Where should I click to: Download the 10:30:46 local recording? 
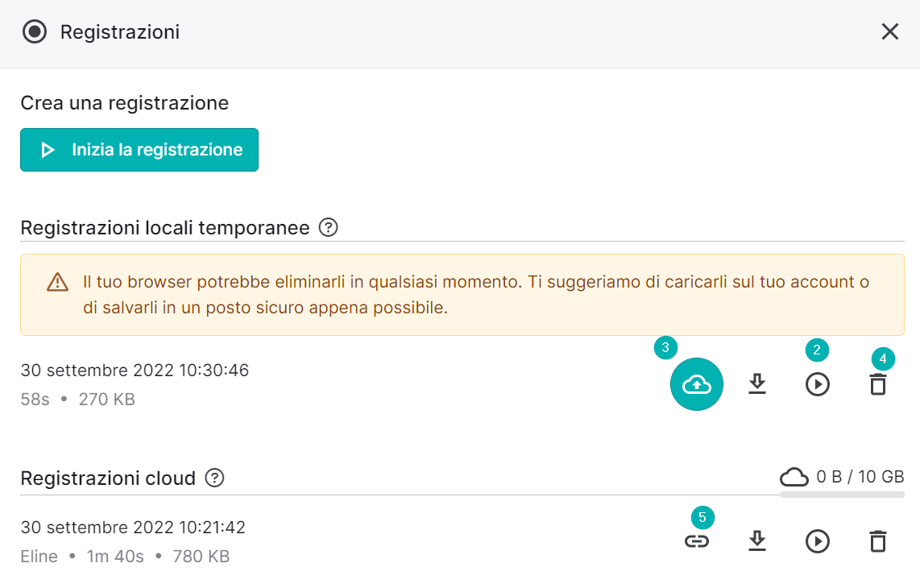(757, 384)
